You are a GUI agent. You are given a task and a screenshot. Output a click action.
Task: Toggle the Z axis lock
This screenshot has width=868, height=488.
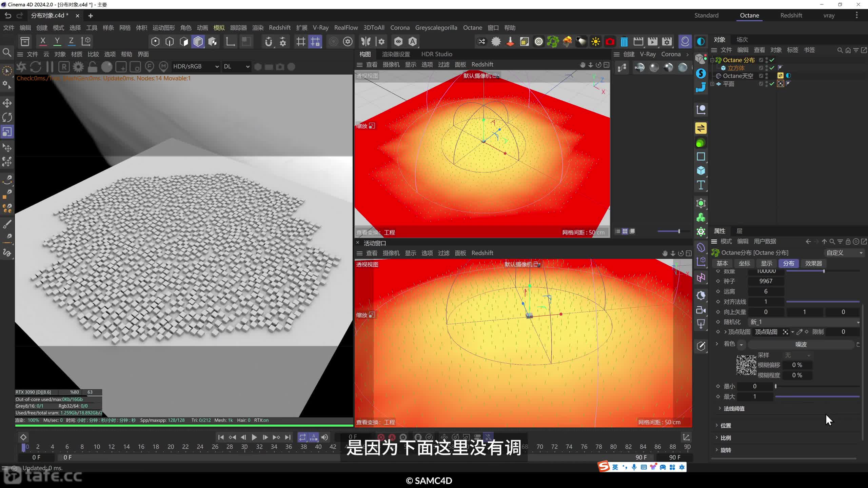(x=71, y=41)
